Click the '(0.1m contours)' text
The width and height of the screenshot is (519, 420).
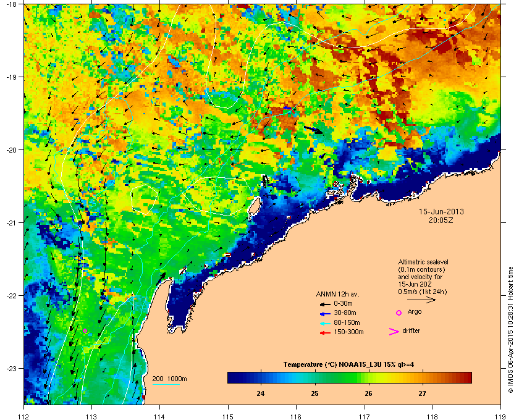click(x=421, y=269)
